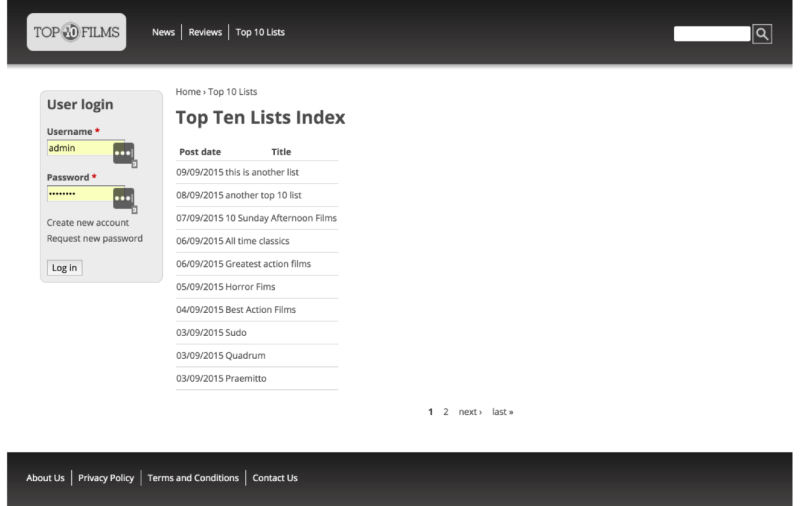This screenshot has height=506, width=800.
Task: Click the 04/09/2015 post date cell
Action: [200, 310]
